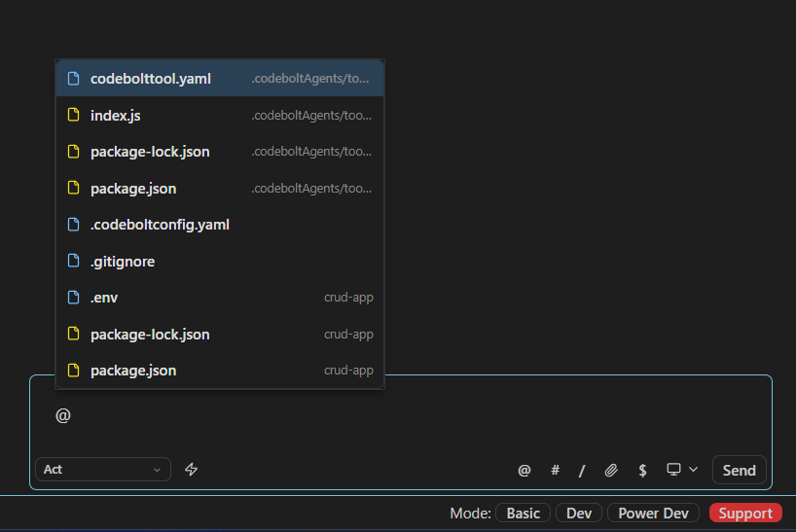The height and width of the screenshot is (532, 796).
Task: Send the message with Send button
Action: (x=740, y=470)
